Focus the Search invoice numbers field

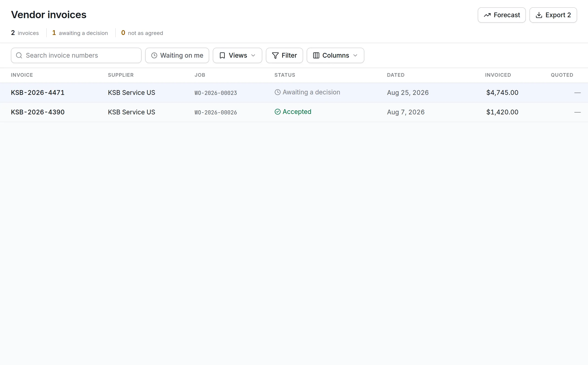(76, 55)
